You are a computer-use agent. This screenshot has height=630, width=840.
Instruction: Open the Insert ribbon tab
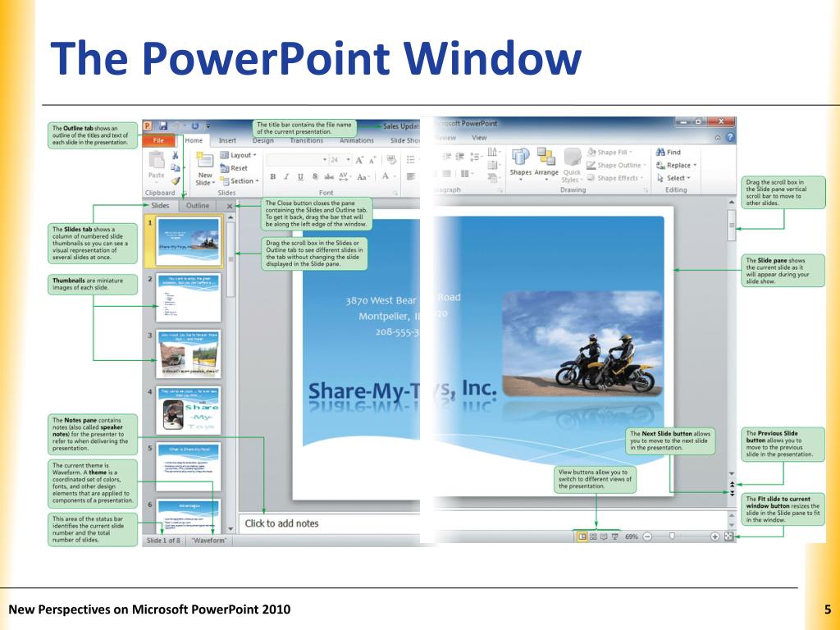227,140
